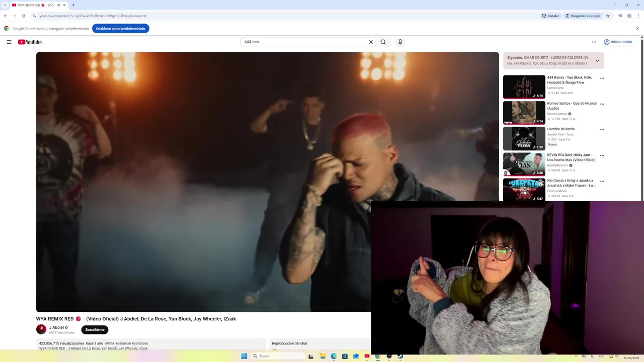This screenshot has height=362, width=644.
Task: Open YouTube settings three-dot menu in header
Action: tap(594, 42)
